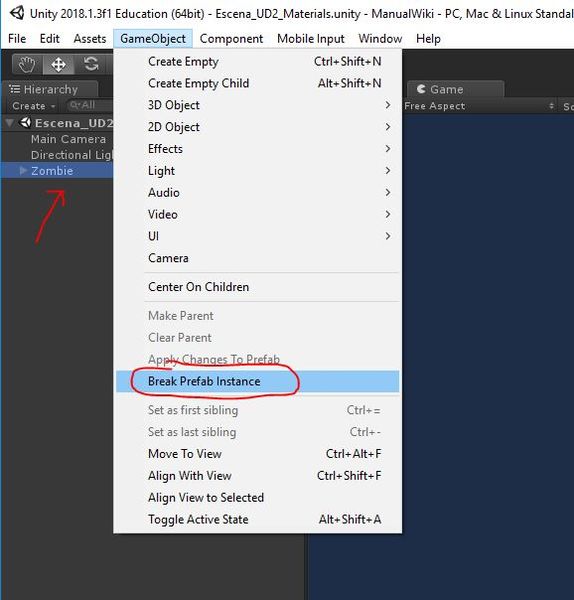
Task: Open the Free Aspect dropdown in Game view
Action: click(479, 106)
